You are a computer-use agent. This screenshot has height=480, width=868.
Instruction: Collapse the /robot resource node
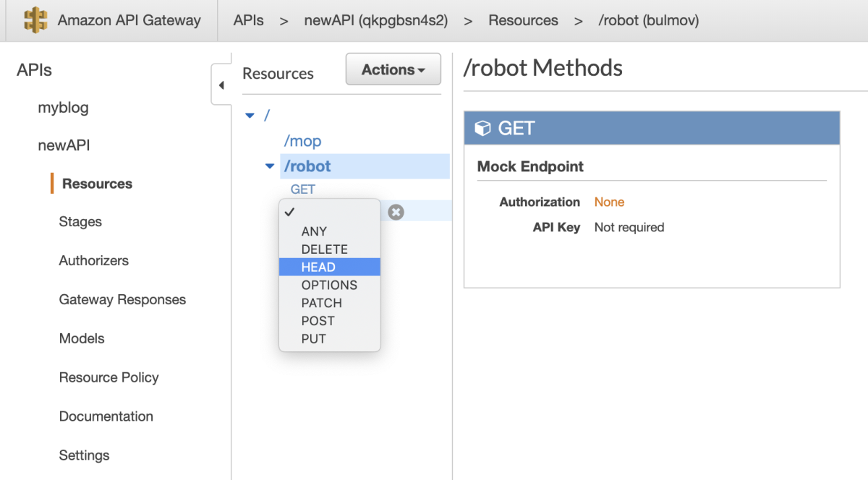coord(271,167)
